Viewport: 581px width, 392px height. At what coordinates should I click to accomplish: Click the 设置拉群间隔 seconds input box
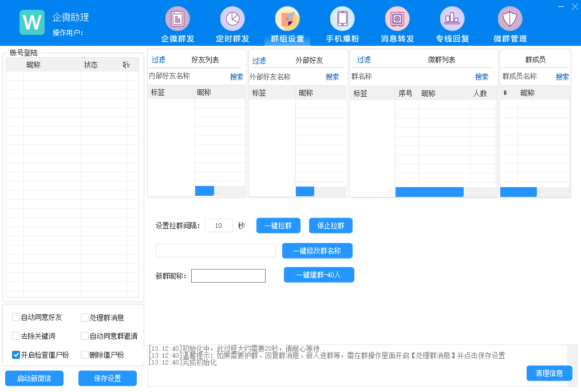tap(219, 225)
